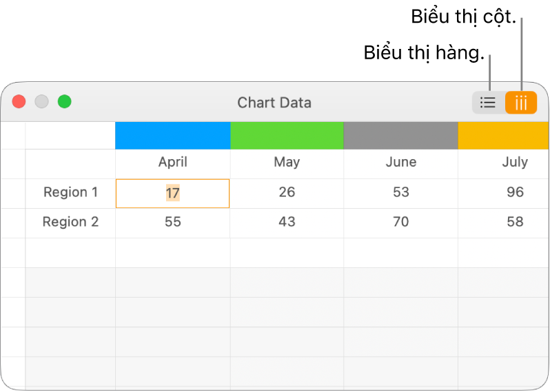The image size is (550, 392).
Task: Click the highlighted cell containing 17
Action: pyautogui.click(x=172, y=194)
